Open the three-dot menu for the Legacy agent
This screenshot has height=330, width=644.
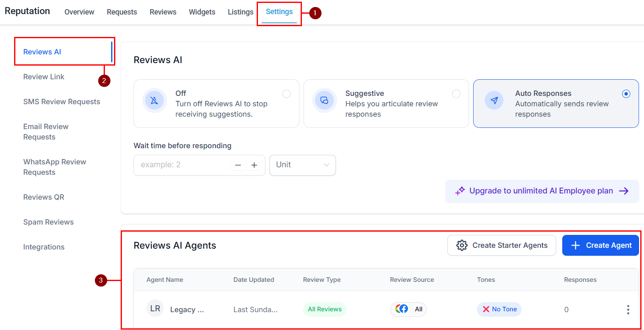(628, 309)
